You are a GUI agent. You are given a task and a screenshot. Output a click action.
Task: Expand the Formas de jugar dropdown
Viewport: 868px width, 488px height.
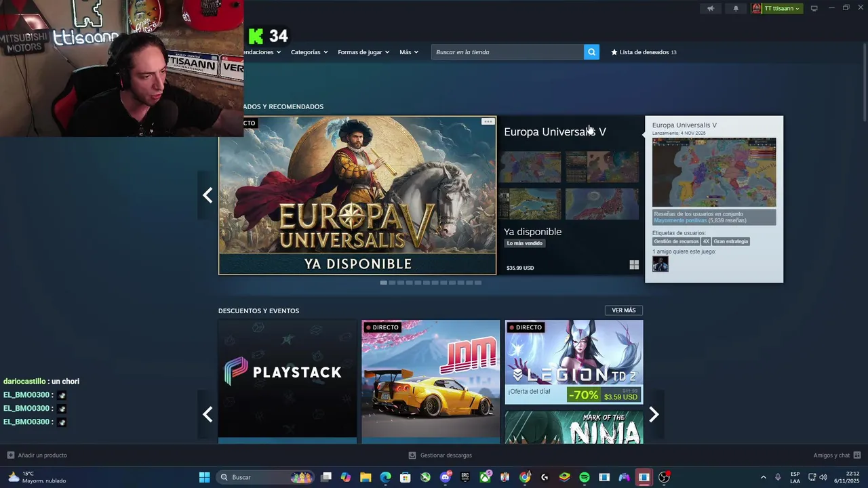pos(363,52)
